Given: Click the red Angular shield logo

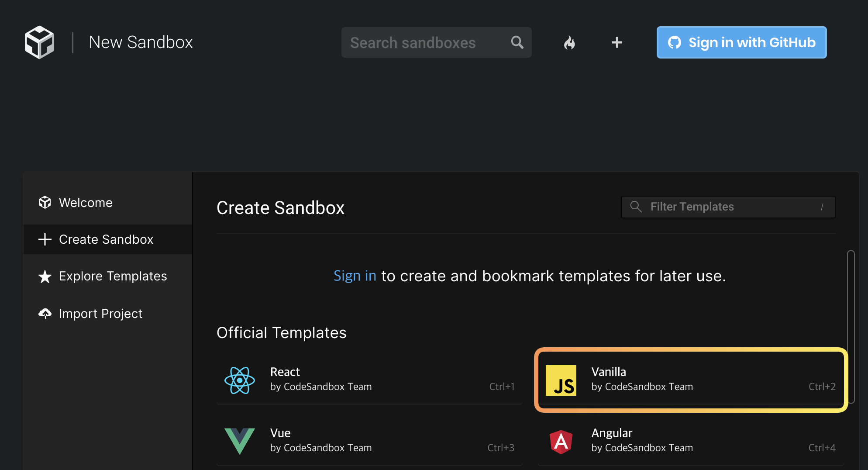Looking at the screenshot, I should coord(561,442).
